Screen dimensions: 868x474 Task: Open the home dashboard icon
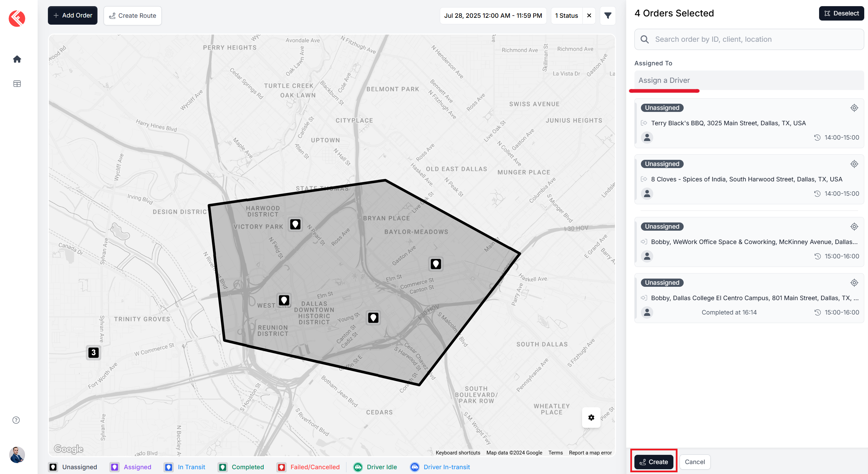click(x=17, y=59)
